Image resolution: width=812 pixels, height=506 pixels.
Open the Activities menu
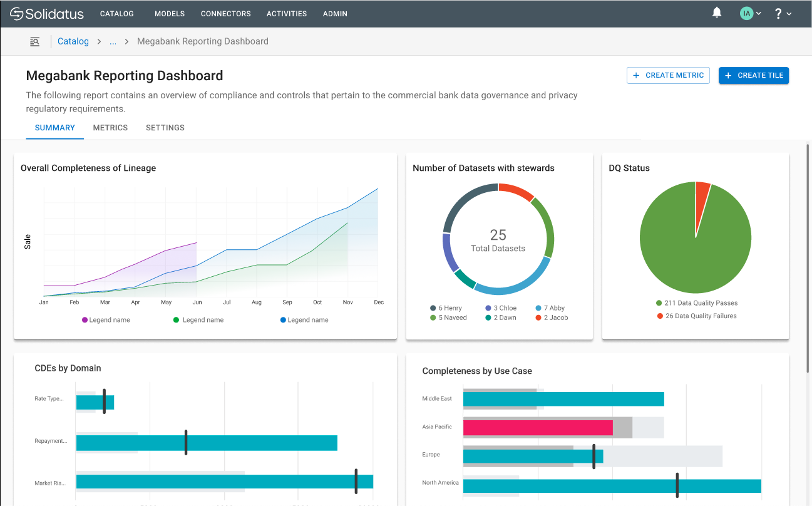[287, 13]
